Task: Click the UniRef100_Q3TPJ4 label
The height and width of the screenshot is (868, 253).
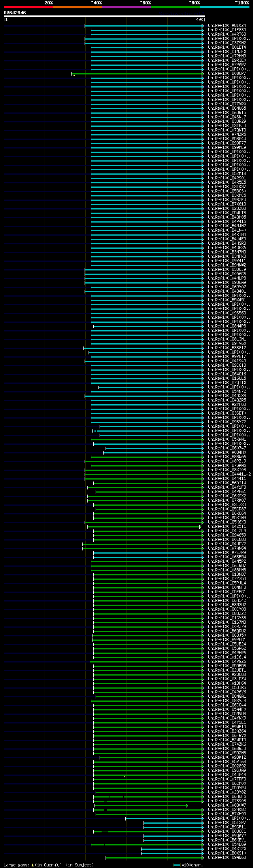Action: (x=227, y=126)
